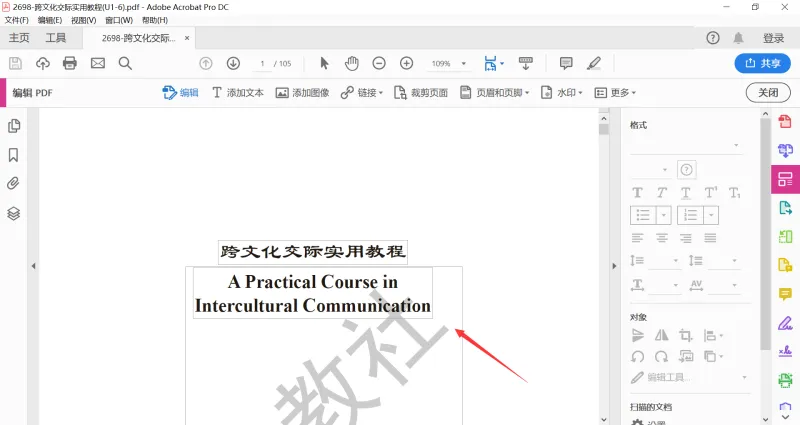
Task: Open page thumbnails panel
Action: (14, 126)
